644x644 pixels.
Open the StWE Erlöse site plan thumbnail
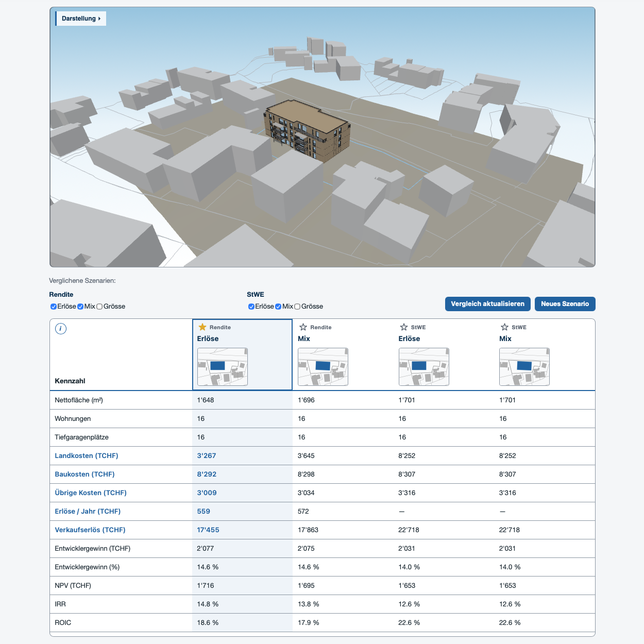pos(424,367)
